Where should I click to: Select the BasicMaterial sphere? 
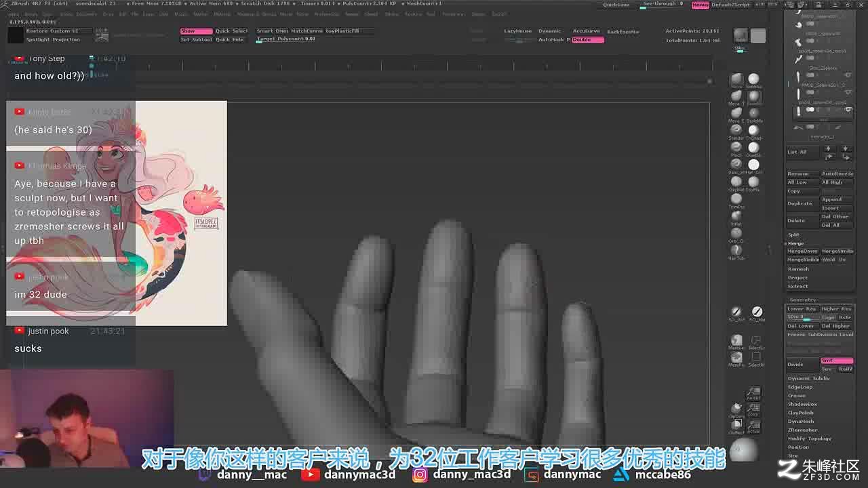(x=753, y=114)
